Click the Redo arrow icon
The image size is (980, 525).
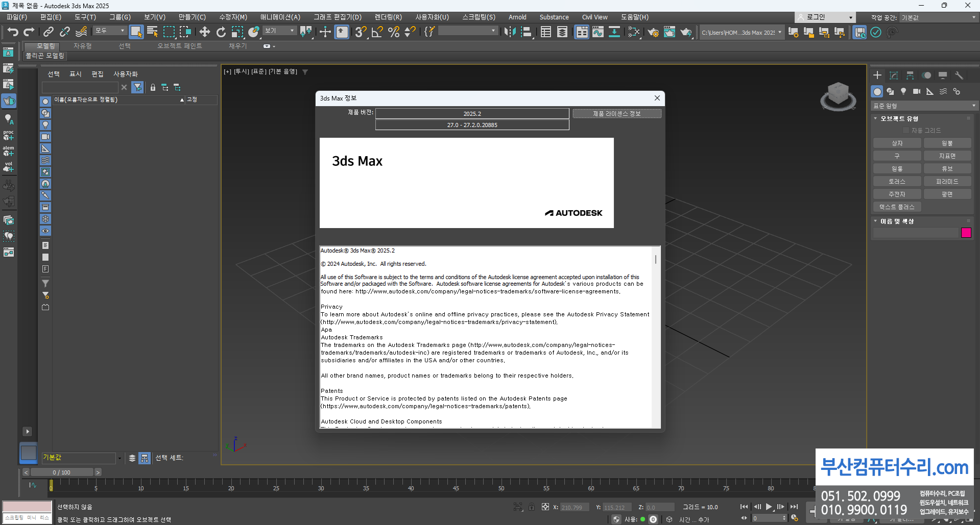(29, 32)
